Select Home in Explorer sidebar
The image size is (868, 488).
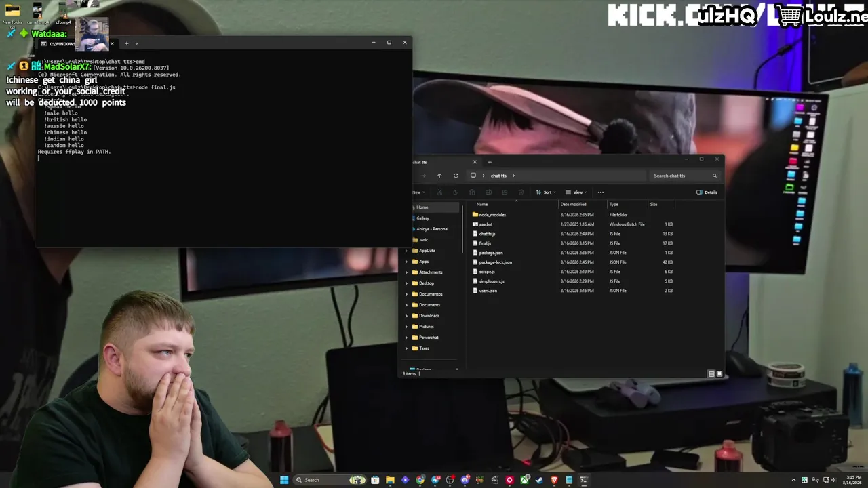coord(435,207)
